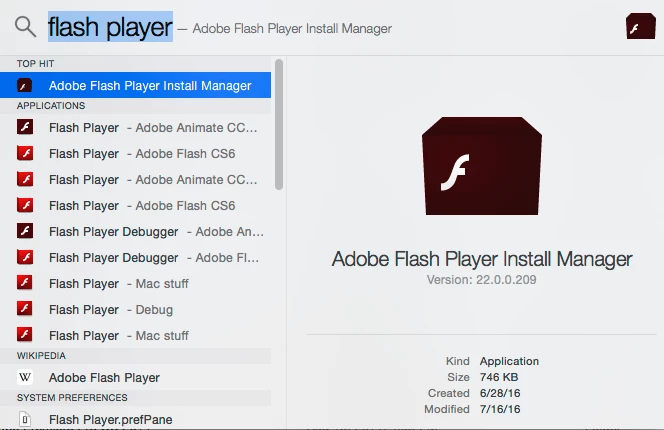The image size is (664, 430).
Task: Click the 'APPLICATIONS' section header
Action: coord(51,105)
